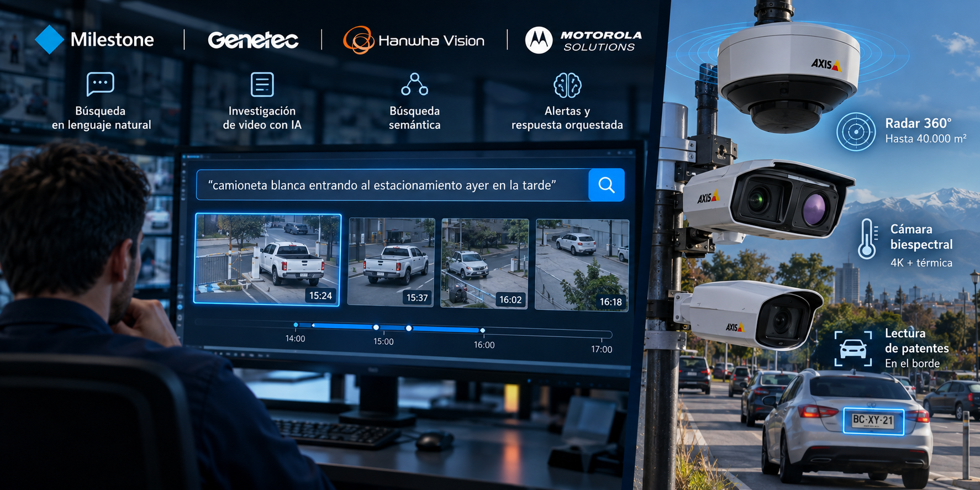Click the 'Radar 360°' heading text

pyautogui.click(x=918, y=123)
